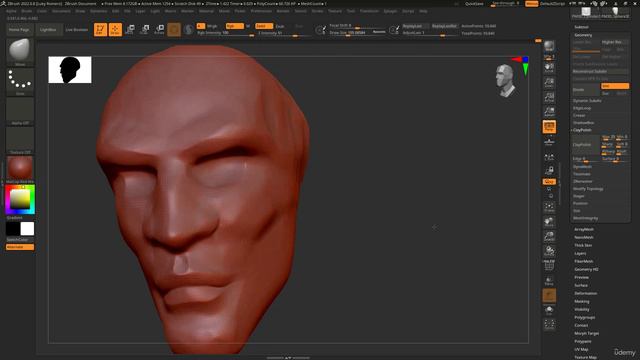Expand the EdgeLoop section
The image size is (640, 360).
pyautogui.click(x=582, y=108)
